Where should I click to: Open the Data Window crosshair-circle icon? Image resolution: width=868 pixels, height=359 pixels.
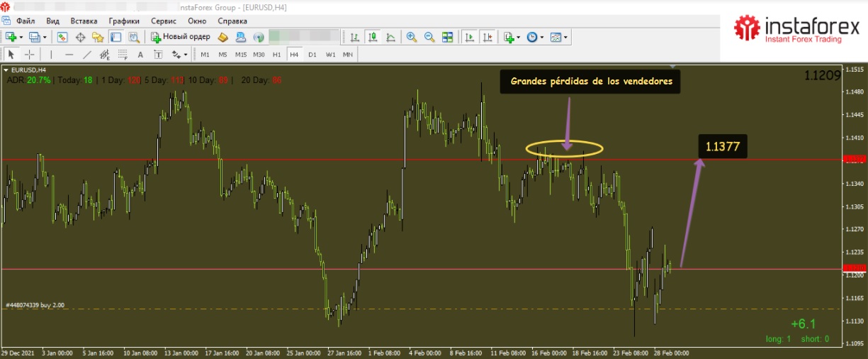(x=80, y=37)
